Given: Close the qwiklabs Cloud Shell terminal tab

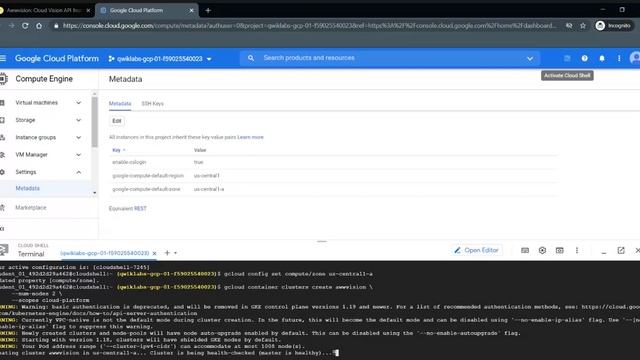Looking at the screenshot, I should click(154, 253).
